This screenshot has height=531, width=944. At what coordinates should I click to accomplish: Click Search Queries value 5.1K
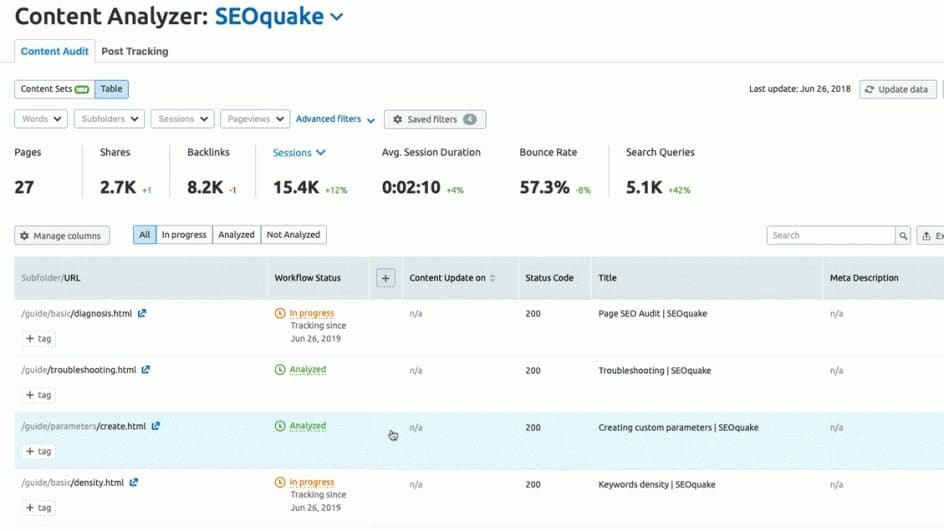644,187
